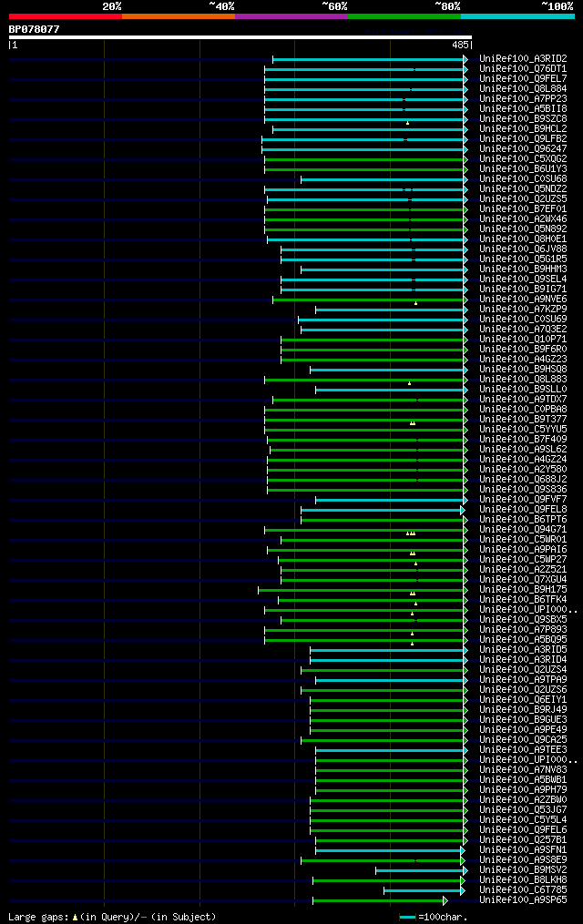Image resolution: width=583 pixels, height=924 pixels.
Task: Click the white query sequence ruler bar
Action: pos(240,37)
